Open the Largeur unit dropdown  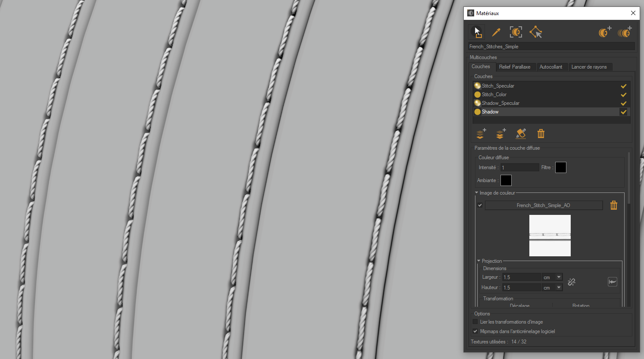[558, 277]
